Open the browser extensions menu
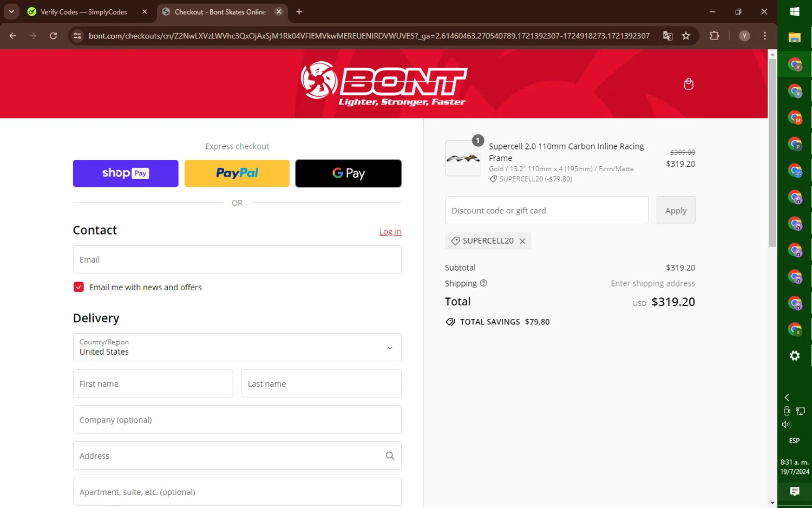This screenshot has width=812, height=508. [715, 36]
